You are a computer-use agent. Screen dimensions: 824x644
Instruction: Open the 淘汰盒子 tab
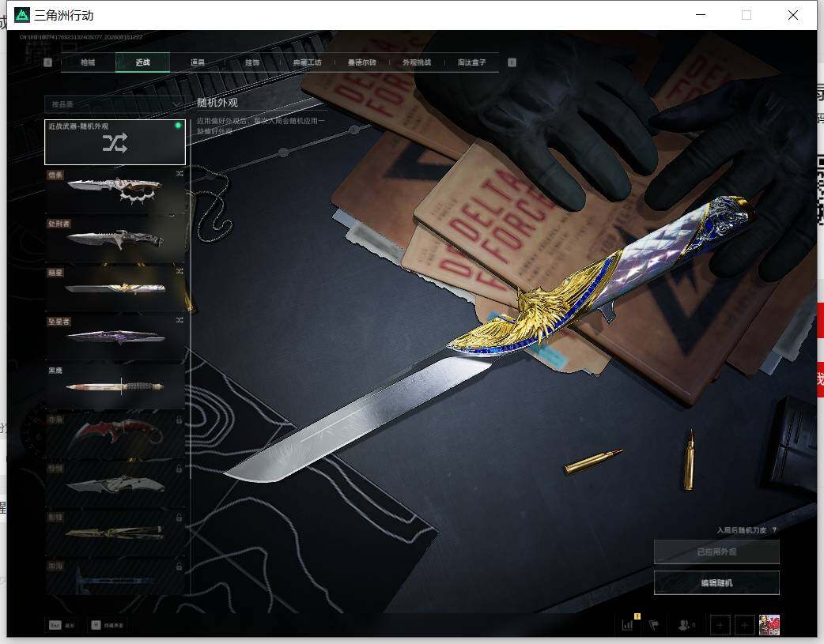click(x=471, y=62)
